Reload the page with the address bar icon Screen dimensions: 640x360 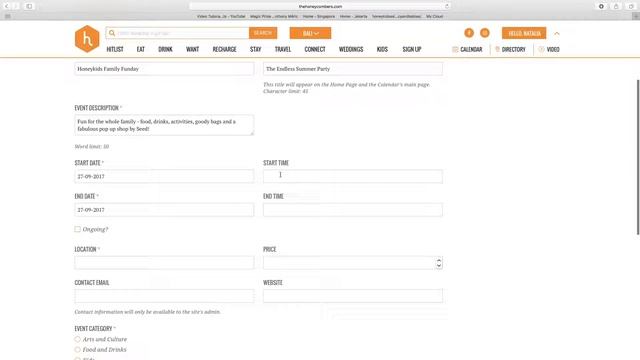tap(447, 6)
